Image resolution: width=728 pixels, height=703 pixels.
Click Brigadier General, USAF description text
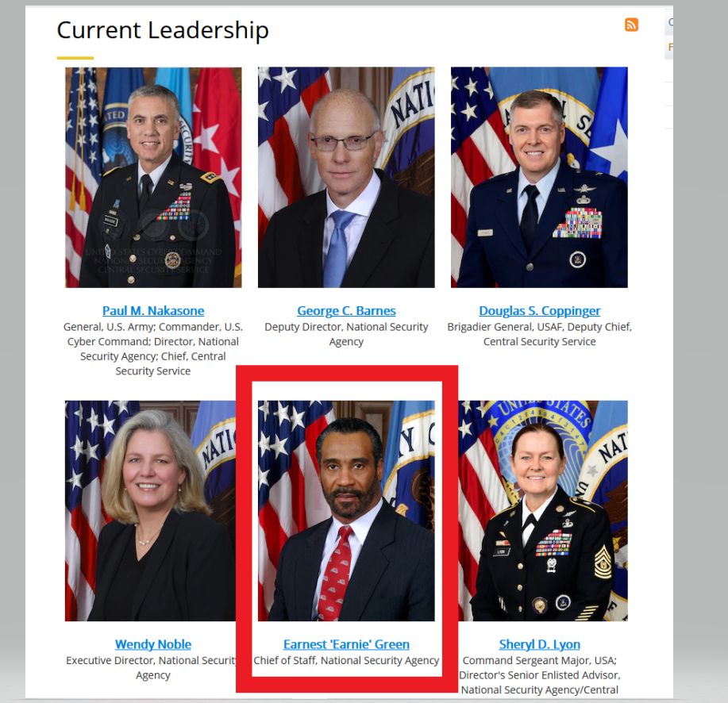point(540,334)
